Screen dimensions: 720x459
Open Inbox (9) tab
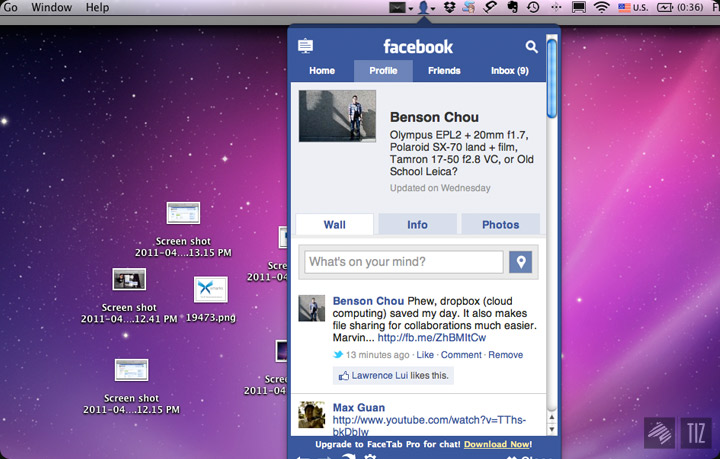coord(509,71)
